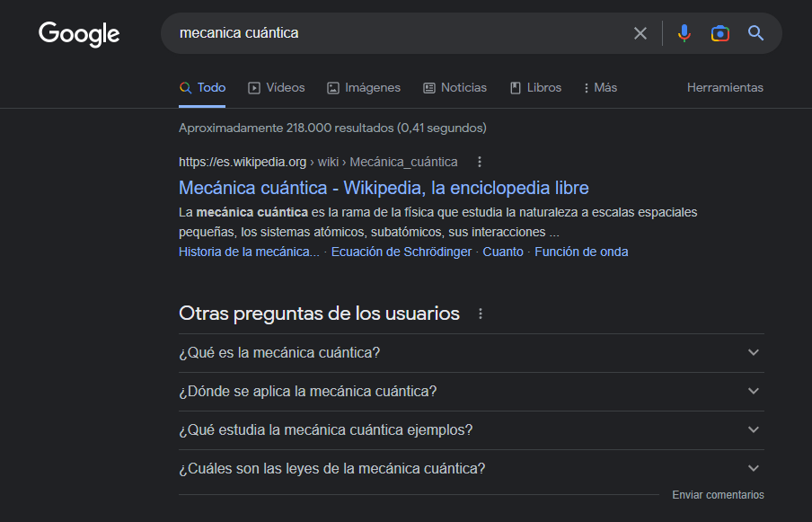Image resolution: width=812 pixels, height=522 pixels.
Task: Open Historia de la mecánica sitelink
Action: coord(249,252)
